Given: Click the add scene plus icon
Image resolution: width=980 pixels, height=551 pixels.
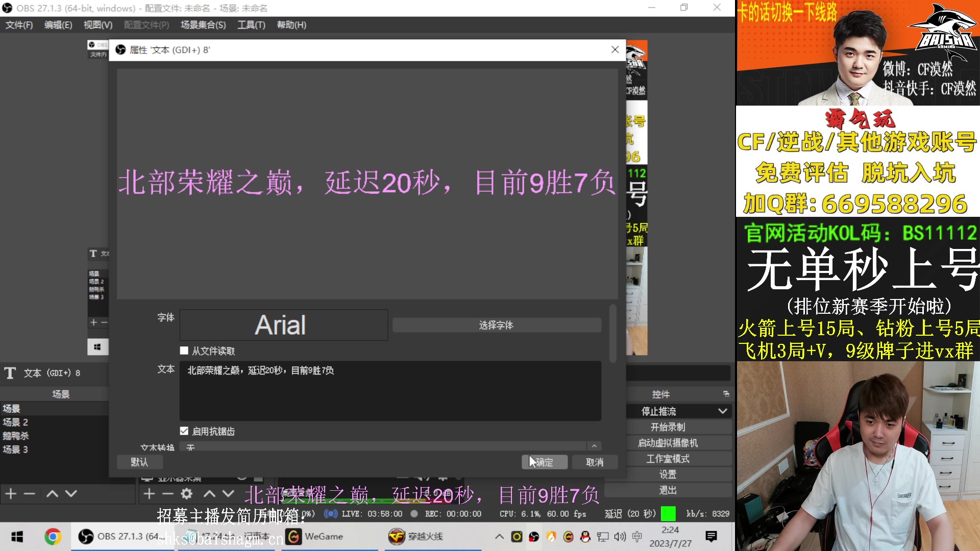Looking at the screenshot, I should coord(11,493).
